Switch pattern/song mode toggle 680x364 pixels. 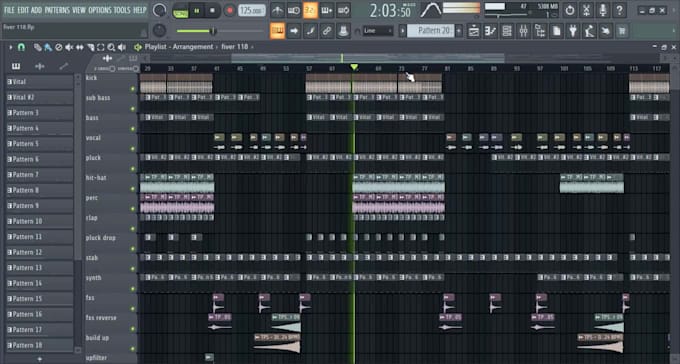click(180, 11)
